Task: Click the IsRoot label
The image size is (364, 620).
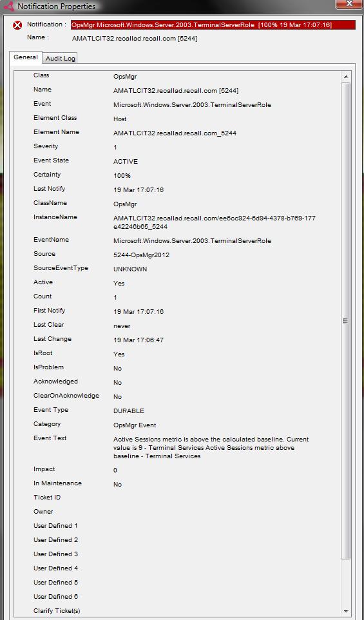Action: pyautogui.click(x=43, y=353)
